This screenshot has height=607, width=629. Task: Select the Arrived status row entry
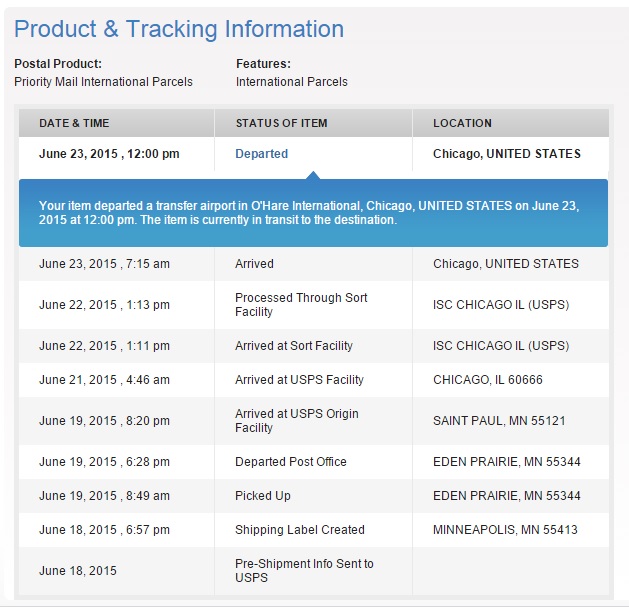[254, 264]
